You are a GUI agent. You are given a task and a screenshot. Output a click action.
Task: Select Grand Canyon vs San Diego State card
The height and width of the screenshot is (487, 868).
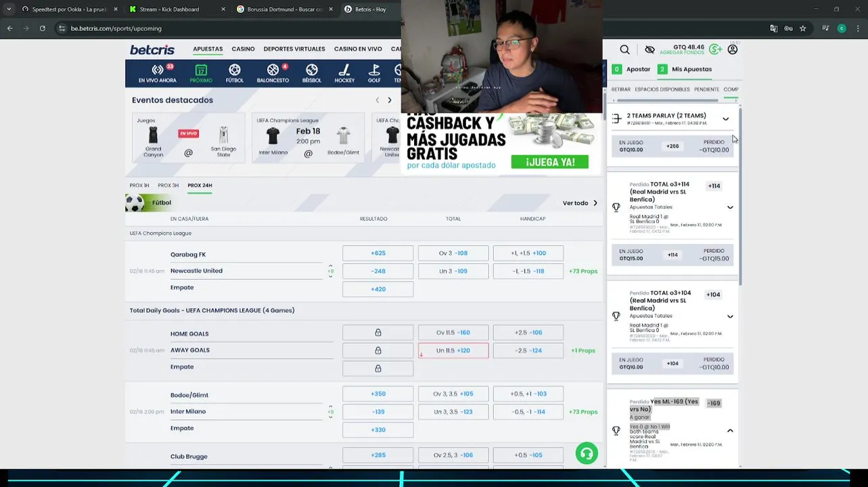point(188,137)
